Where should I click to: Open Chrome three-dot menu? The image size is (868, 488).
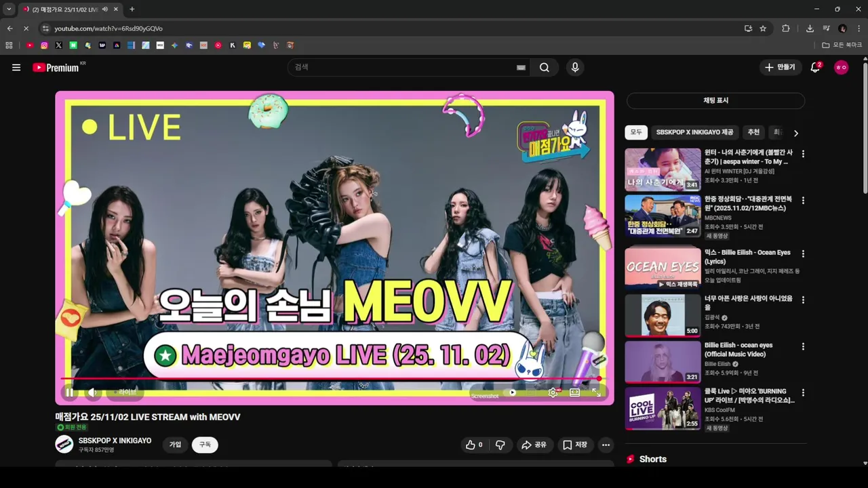pos(859,28)
